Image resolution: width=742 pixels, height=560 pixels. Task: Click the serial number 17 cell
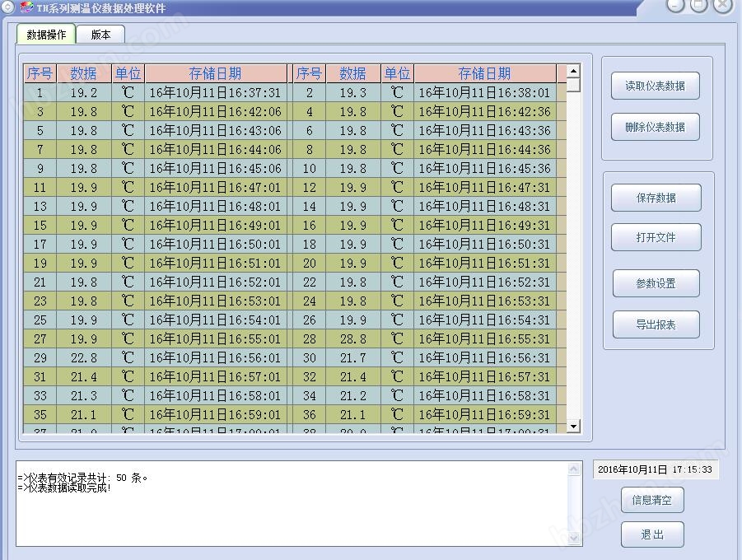[x=40, y=245]
